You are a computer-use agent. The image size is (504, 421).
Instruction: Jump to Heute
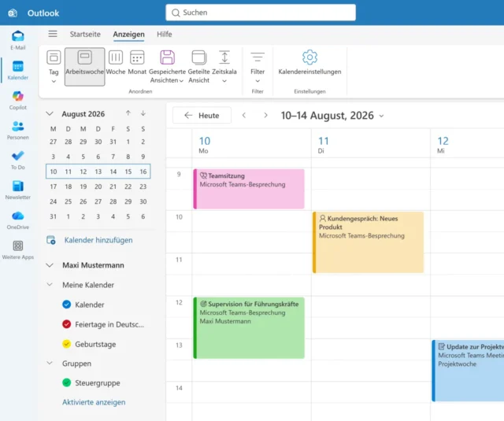[202, 116]
